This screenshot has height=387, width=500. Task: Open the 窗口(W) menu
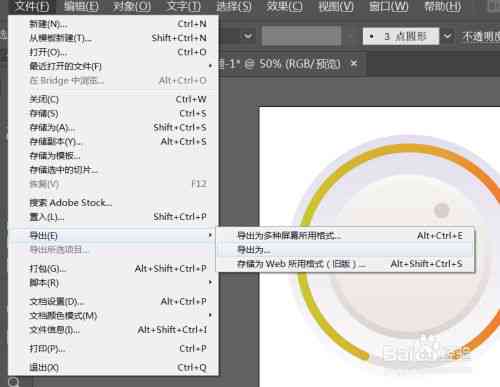point(388,6)
